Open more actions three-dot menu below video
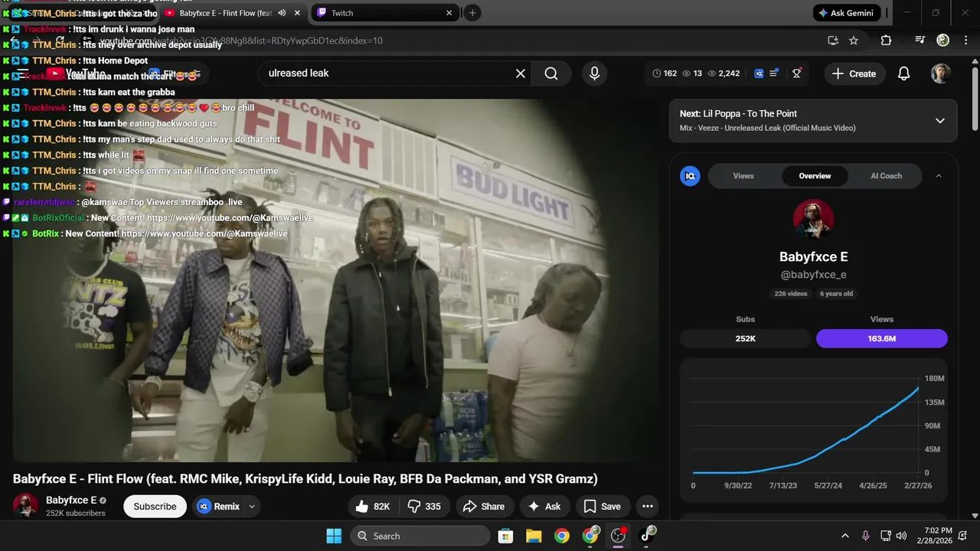Screen dimensions: 980x551 click(x=648, y=506)
